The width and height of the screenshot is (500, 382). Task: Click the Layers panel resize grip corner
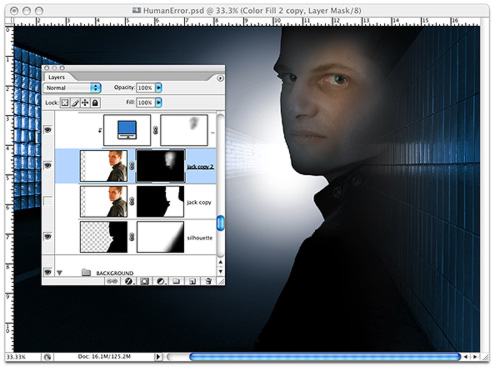221,282
